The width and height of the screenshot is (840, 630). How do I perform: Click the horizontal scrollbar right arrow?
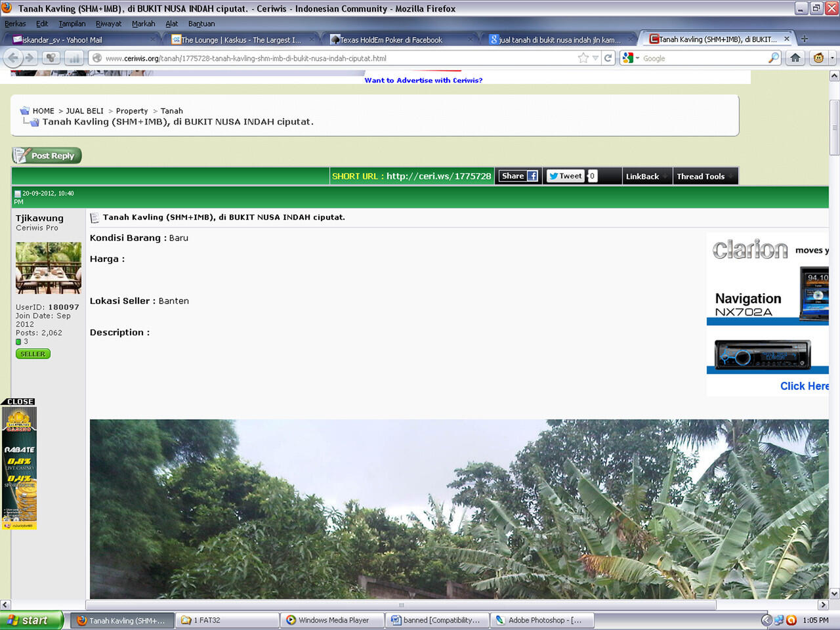tap(824, 604)
